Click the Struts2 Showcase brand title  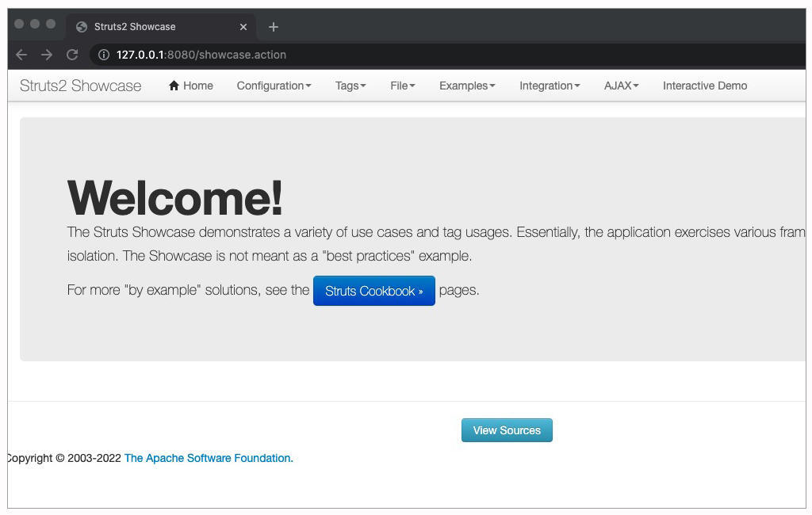coord(80,86)
